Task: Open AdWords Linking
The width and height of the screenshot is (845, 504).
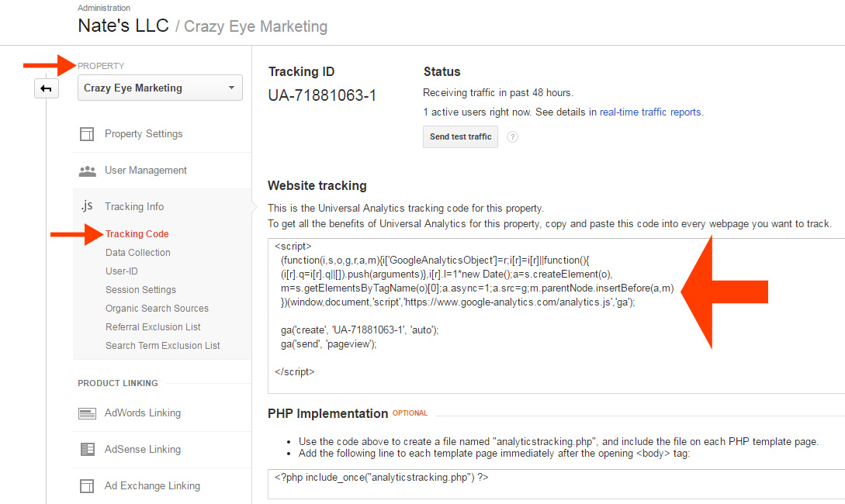Action: click(143, 413)
